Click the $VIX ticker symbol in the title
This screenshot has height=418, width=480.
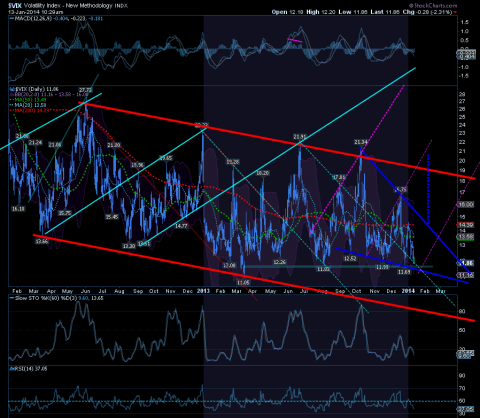point(15,6)
